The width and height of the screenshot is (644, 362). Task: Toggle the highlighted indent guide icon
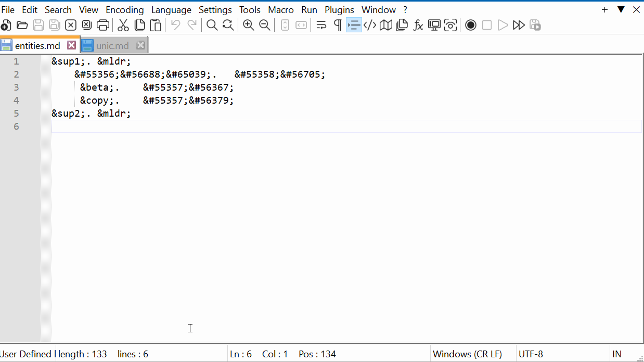pyautogui.click(x=354, y=25)
